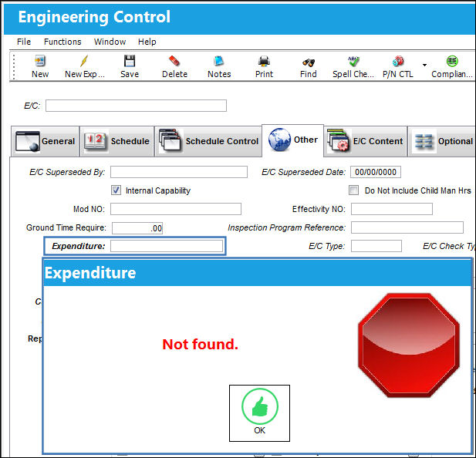This screenshot has width=476, height=458.
Task: Switch to the E/C Content tab
Action: pos(366,141)
